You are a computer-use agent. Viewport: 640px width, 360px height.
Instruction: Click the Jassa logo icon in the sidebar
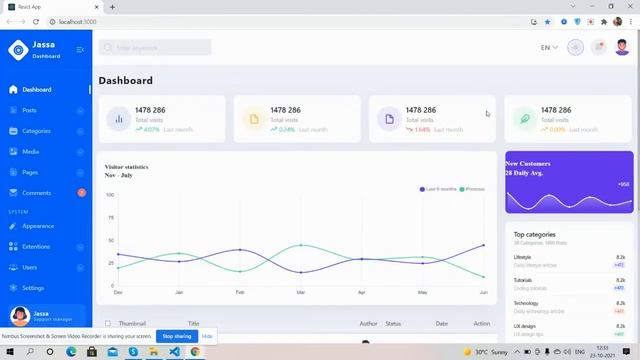[18, 50]
